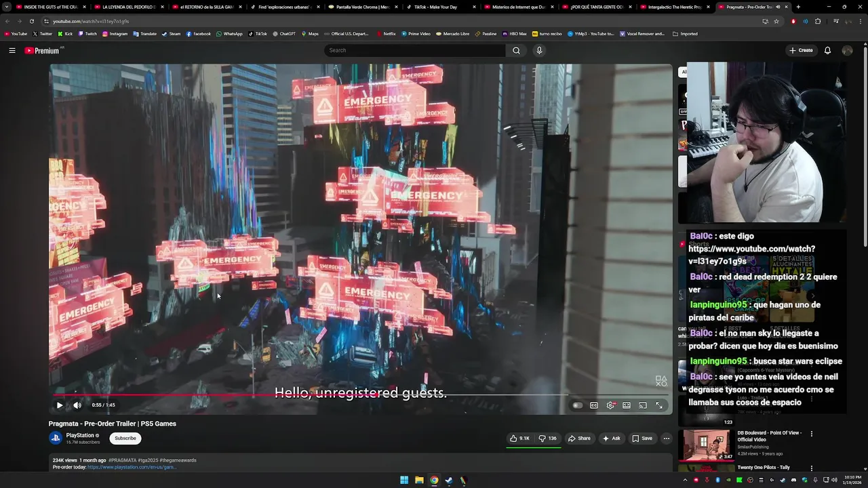Screen dimensions: 868x488
Task: Open the ChatGPT bookmark
Action: point(284,33)
